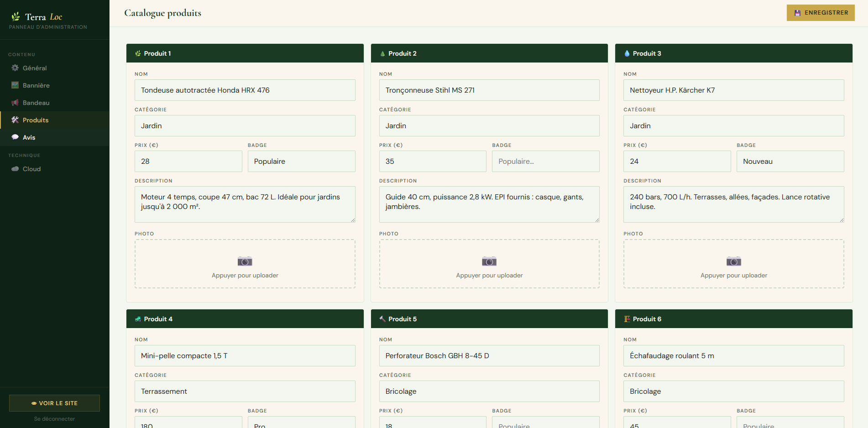
Task: Edit the description starting 'Guide 40 cm'
Action: [x=489, y=204]
